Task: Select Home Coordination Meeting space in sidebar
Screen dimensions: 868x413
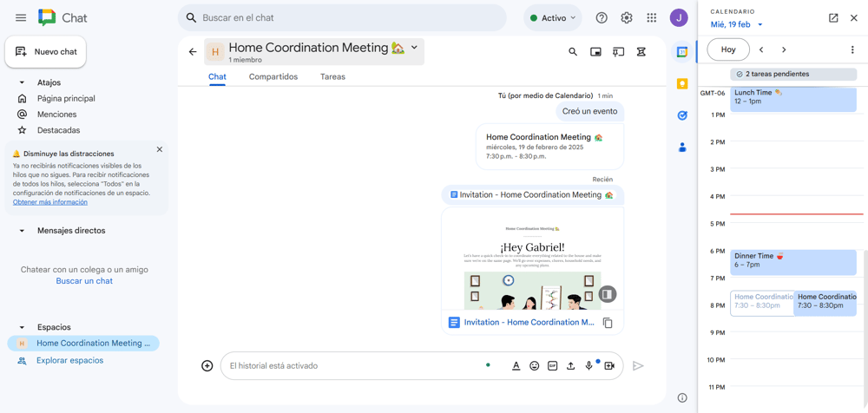Action: [x=83, y=344]
